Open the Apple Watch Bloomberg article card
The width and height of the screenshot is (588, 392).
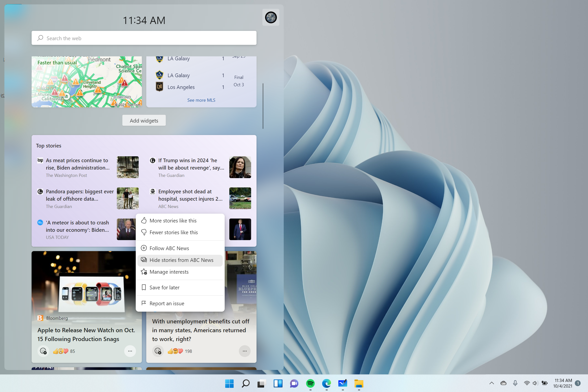(x=86, y=307)
